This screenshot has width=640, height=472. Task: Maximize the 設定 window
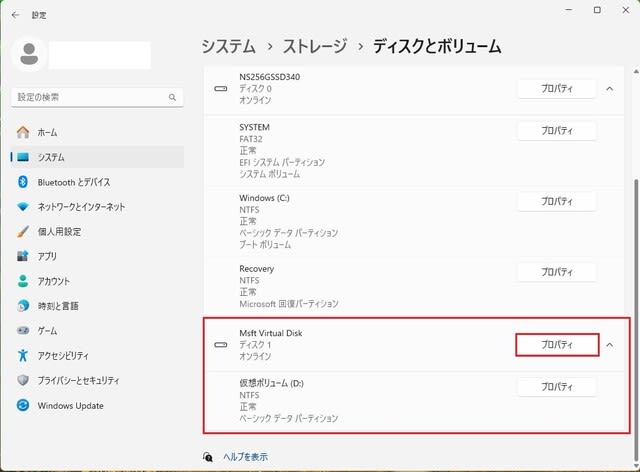(597, 10)
